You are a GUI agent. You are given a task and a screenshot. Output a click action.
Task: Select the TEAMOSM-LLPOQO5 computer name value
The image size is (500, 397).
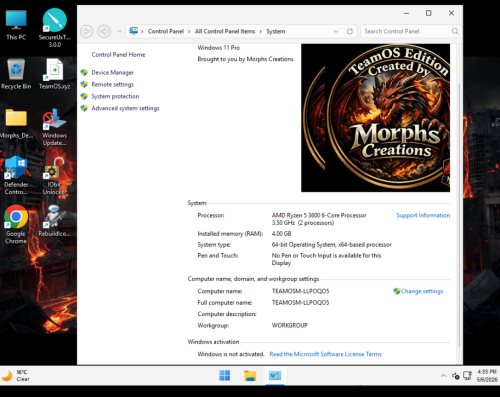click(300, 291)
